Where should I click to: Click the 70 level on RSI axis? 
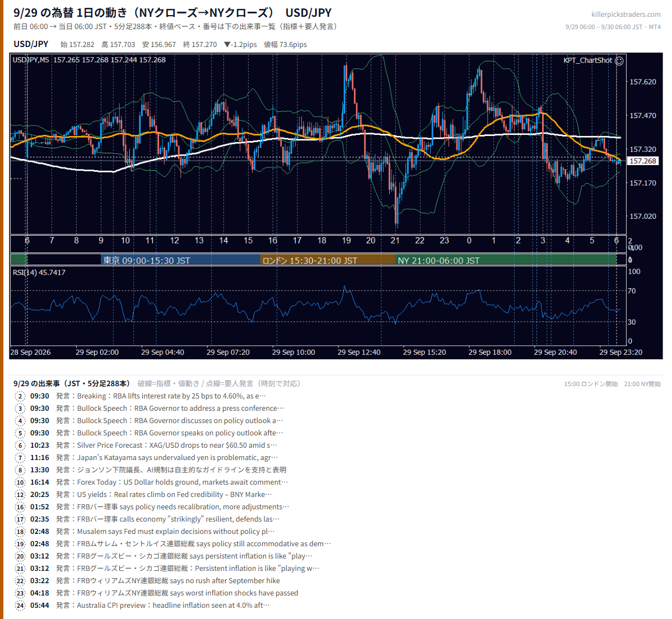[x=632, y=291]
